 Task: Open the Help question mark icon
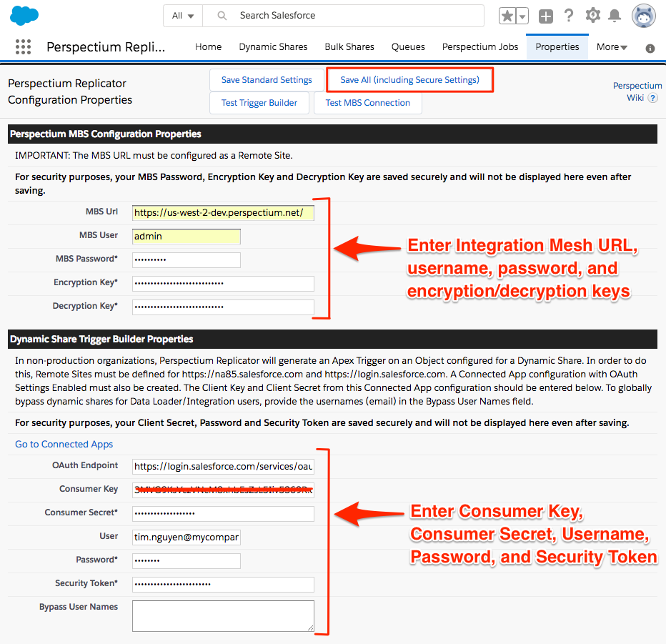click(569, 16)
